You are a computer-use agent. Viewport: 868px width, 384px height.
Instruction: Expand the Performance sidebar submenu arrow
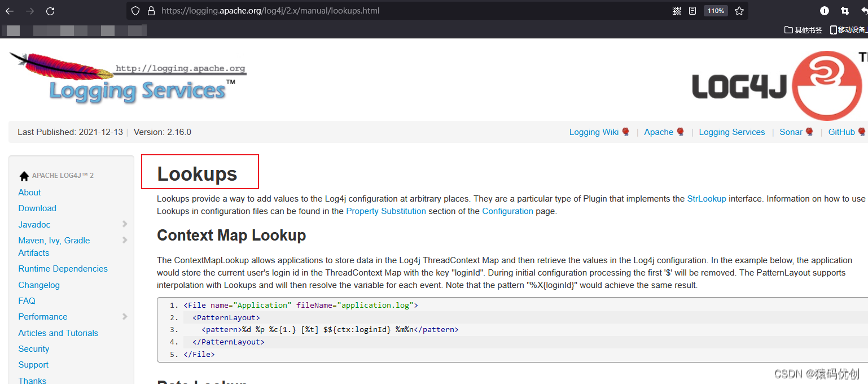click(x=125, y=317)
